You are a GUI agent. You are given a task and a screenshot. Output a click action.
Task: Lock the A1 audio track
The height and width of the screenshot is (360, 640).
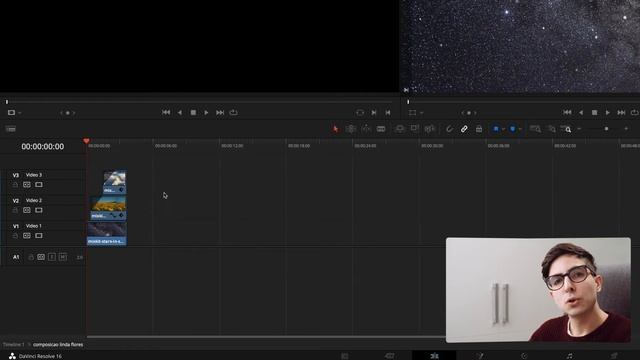pyautogui.click(x=31, y=257)
